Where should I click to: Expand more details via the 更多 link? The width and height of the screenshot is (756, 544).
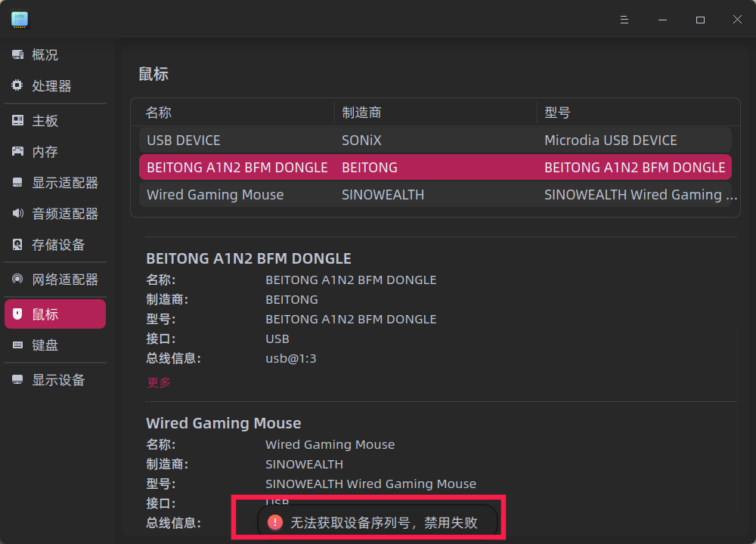(159, 382)
